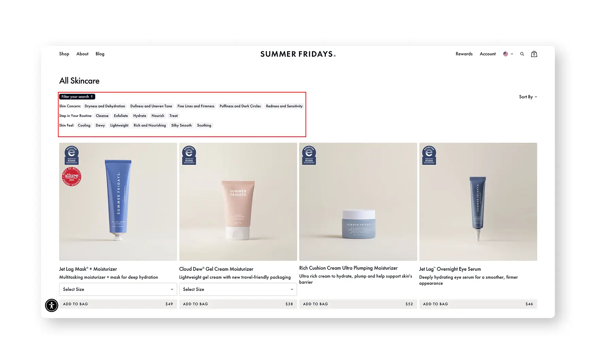Open the Rewards page
596x364 pixels.
click(464, 54)
